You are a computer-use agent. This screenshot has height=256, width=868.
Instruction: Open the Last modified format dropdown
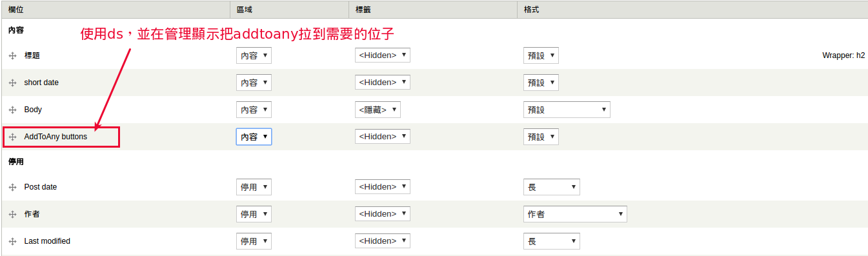[x=551, y=241]
